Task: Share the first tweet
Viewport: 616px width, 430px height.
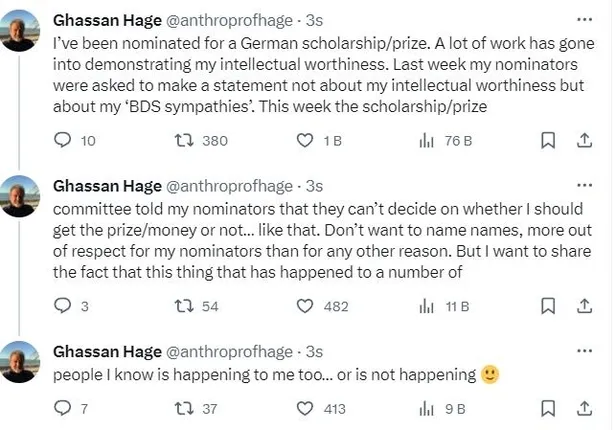Action: coord(584,141)
